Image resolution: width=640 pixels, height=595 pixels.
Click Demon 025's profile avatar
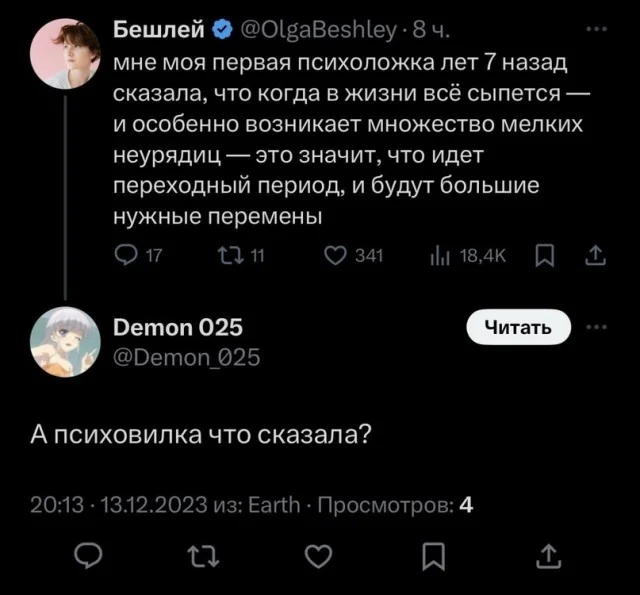66,340
